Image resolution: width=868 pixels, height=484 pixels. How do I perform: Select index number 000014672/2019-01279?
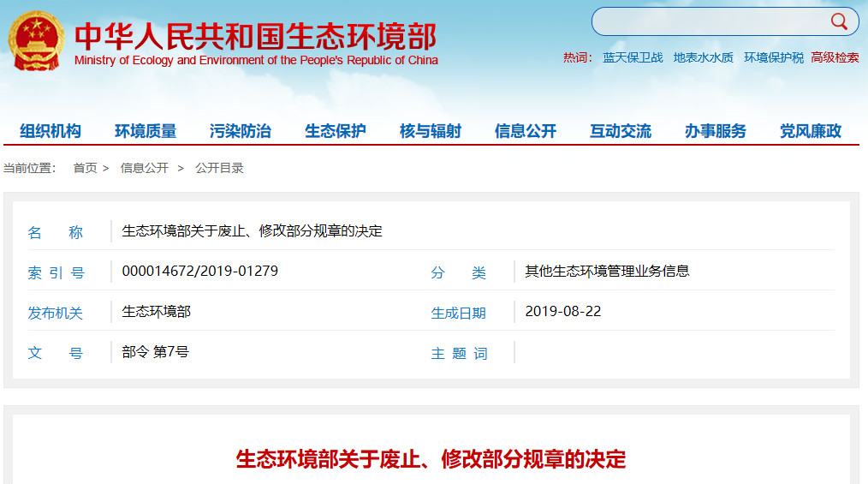[x=199, y=271]
